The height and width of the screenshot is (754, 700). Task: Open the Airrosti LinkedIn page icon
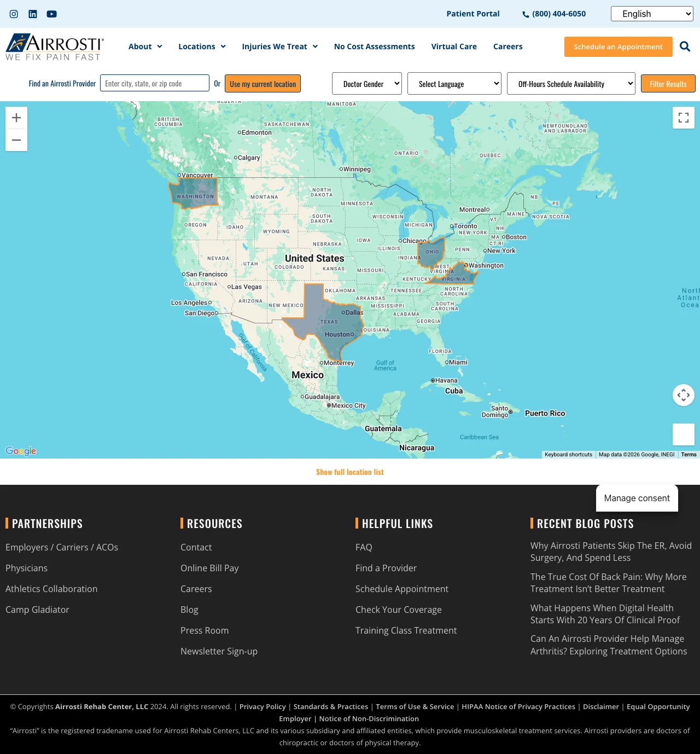33,14
